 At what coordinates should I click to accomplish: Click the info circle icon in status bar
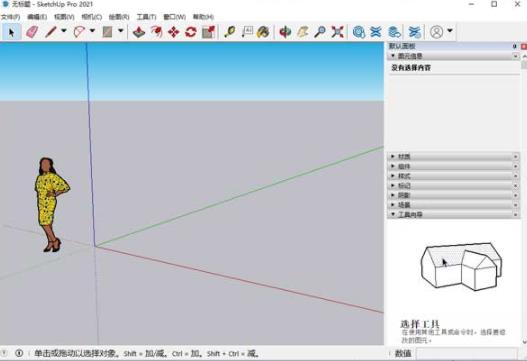(x=19, y=353)
